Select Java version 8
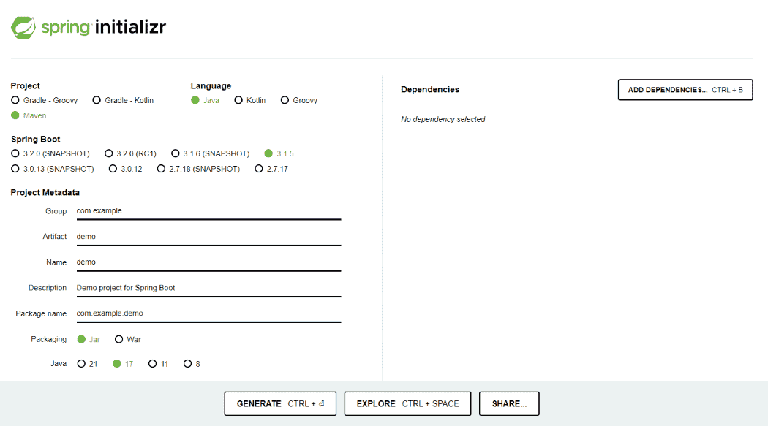Image resolution: width=768 pixels, height=426 pixels. (192, 364)
